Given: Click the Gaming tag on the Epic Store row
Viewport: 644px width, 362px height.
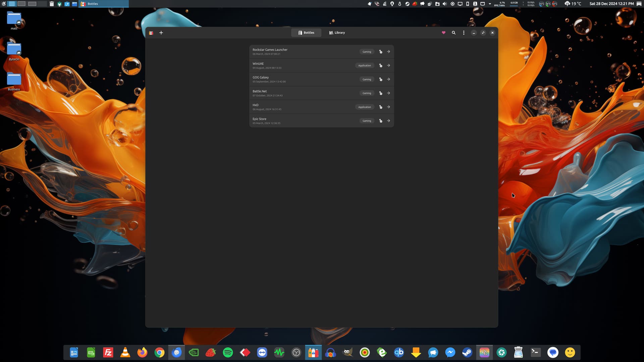Looking at the screenshot, I should [367, 121].
